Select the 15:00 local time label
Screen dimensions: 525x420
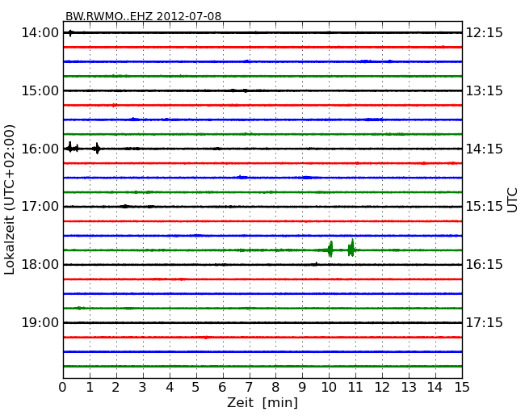[x=40, y=90]
